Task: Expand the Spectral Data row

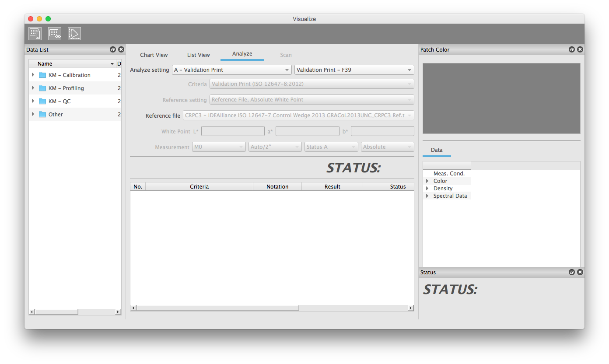Action: coord(427,196)
